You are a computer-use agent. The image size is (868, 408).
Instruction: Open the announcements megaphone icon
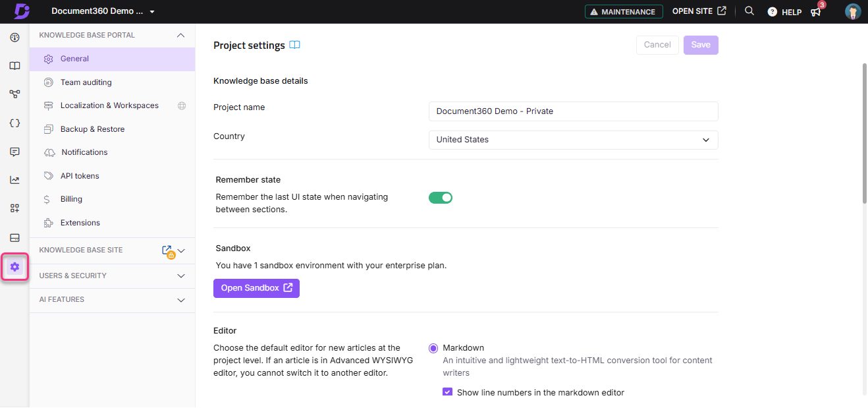(817, 11)
